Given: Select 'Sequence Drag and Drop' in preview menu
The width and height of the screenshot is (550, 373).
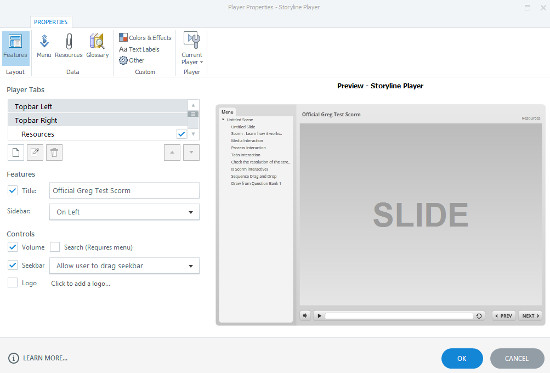Looking at the screenshot, I should point(253,176).
